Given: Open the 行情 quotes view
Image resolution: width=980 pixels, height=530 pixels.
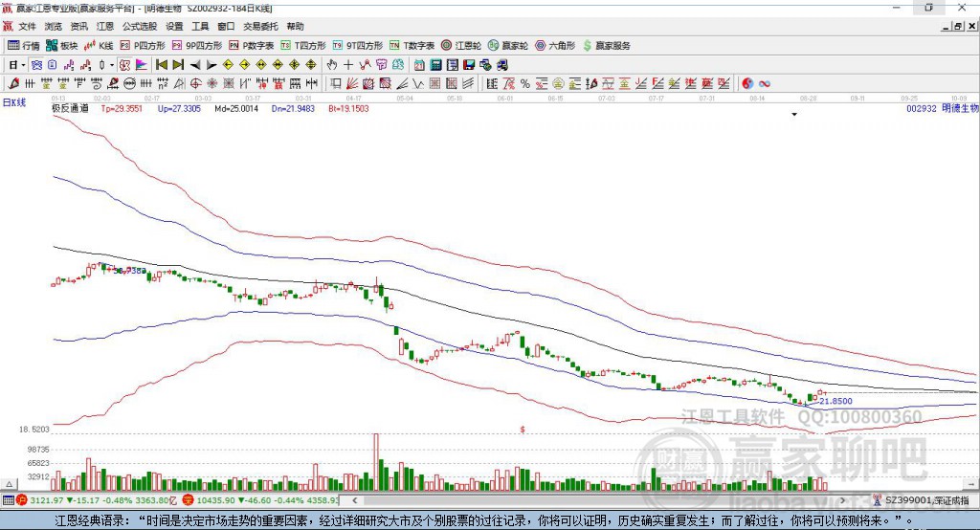Looking at the screenshot, I should (x=24, y=46).
